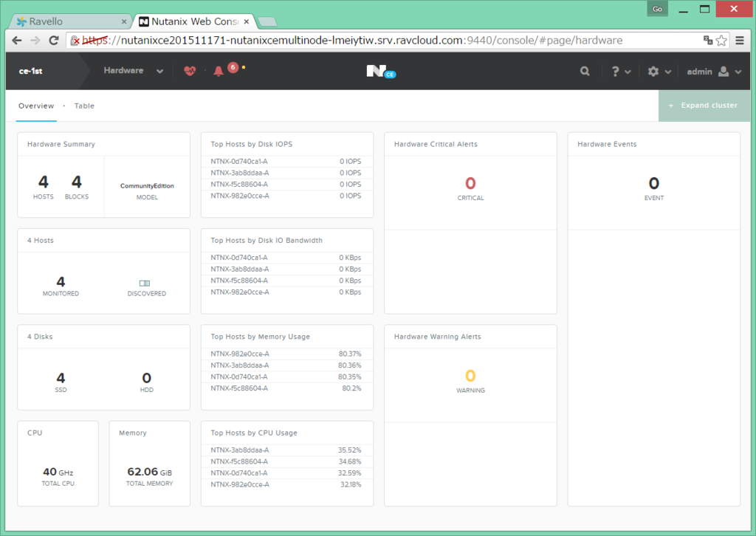
Task: Open search with magnifier icon
Action: [585, 72]
